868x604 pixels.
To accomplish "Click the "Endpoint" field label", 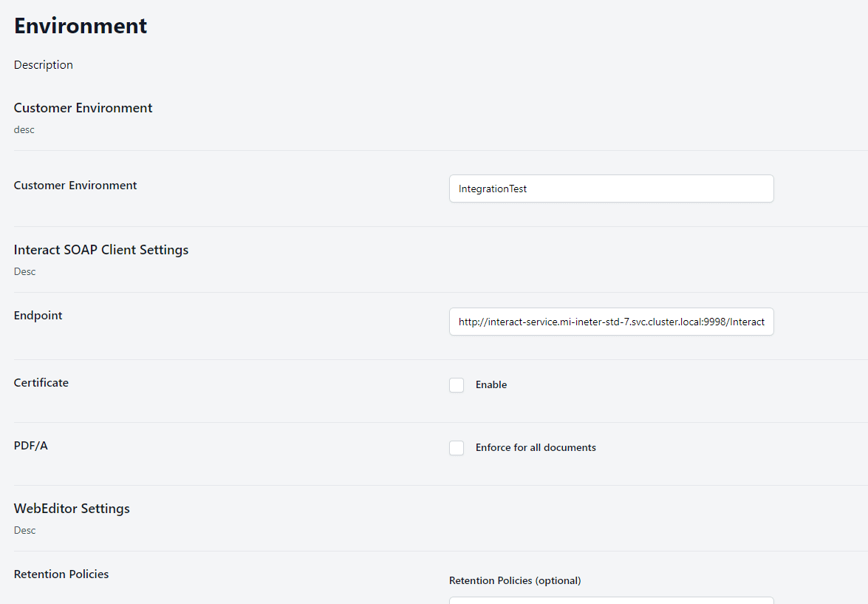I will [x=38, y=315].
